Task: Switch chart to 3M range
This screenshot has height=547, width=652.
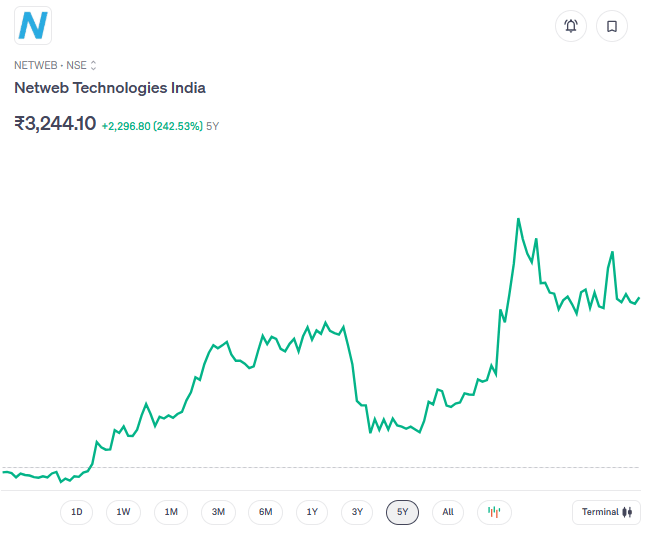Action: coord(218,512)
